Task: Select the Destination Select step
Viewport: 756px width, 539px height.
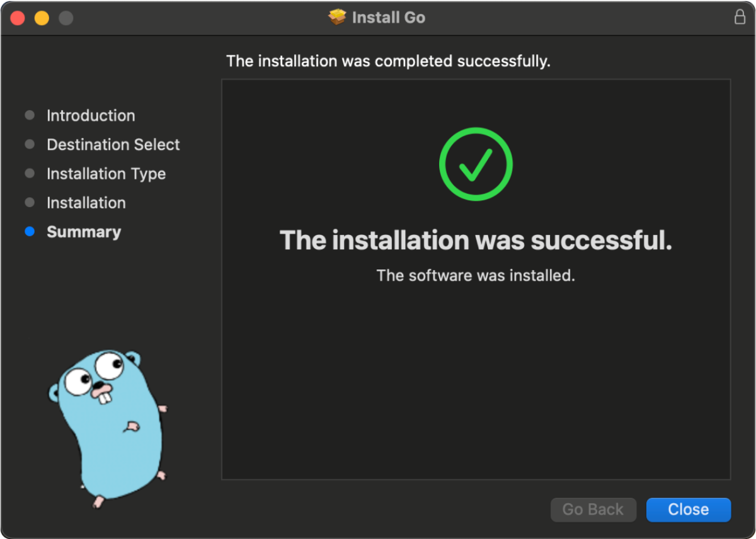Action: pos(113,144)
